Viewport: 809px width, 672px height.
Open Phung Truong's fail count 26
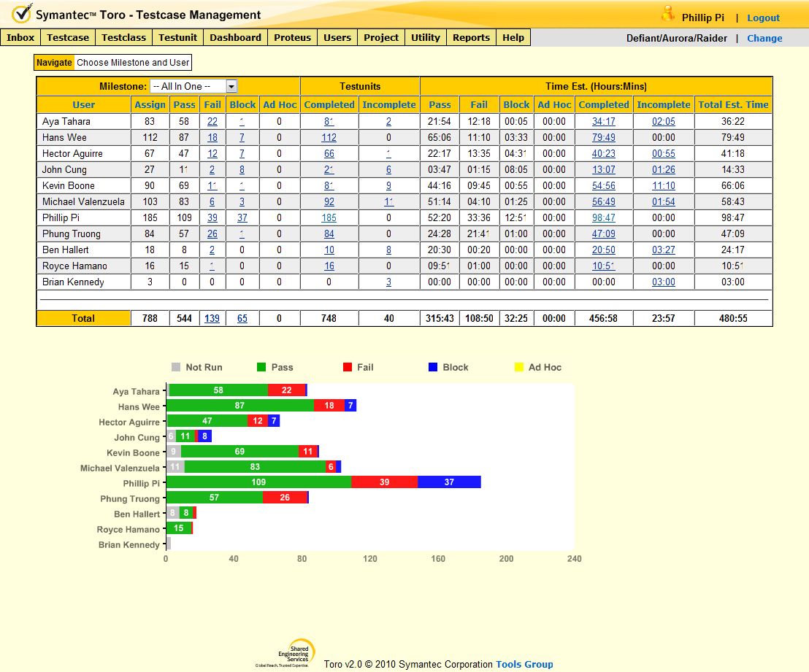212,233
